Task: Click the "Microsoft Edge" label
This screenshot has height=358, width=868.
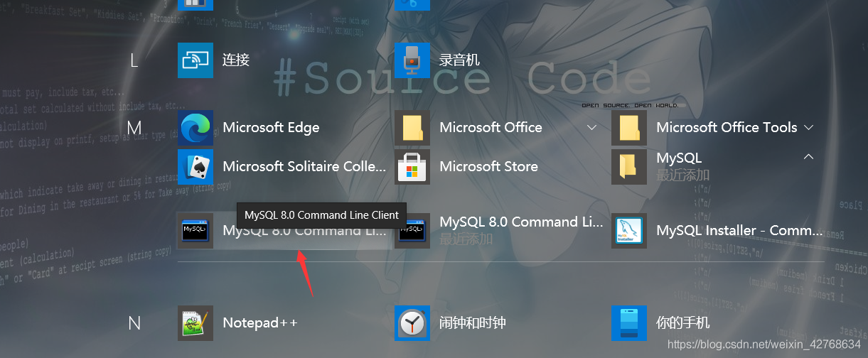Action: point(271,128)
